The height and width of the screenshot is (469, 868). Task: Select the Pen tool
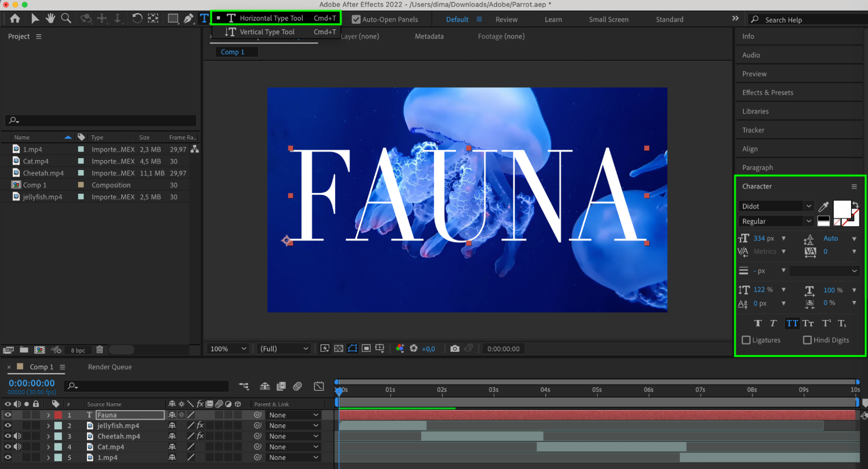(188, 18)
